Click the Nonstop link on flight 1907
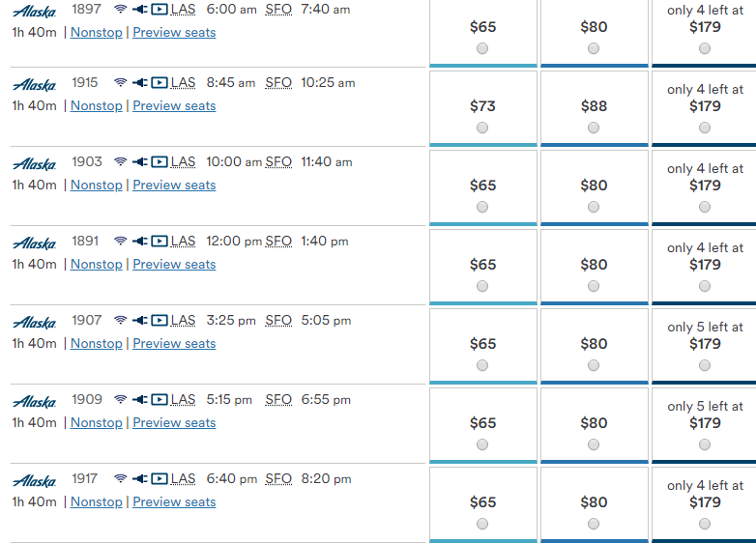This screenshot has height=543, width=756. pyautogui.click(x=97, y=344)
